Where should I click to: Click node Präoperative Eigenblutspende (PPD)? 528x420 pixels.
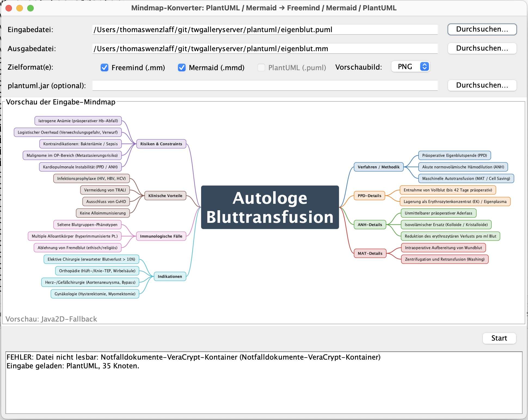(455, 155)
